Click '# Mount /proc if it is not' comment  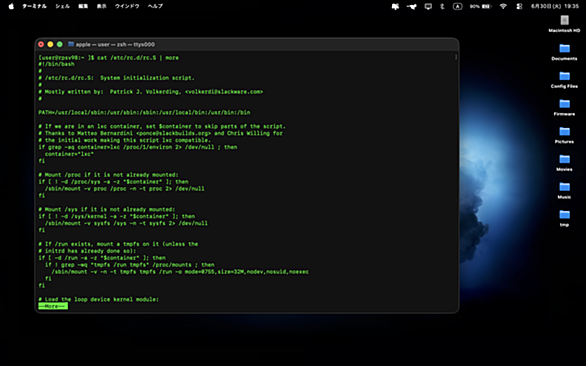coord(108,175)
